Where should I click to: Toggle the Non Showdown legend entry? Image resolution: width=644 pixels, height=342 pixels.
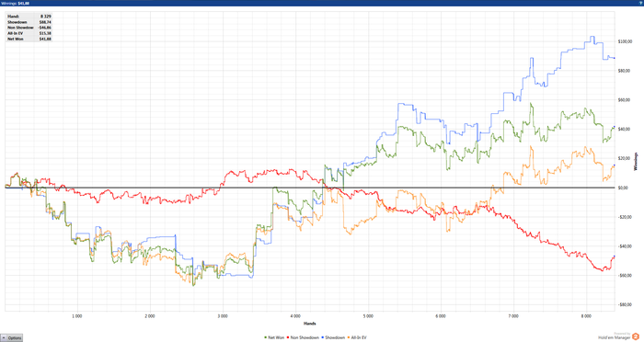303,337
